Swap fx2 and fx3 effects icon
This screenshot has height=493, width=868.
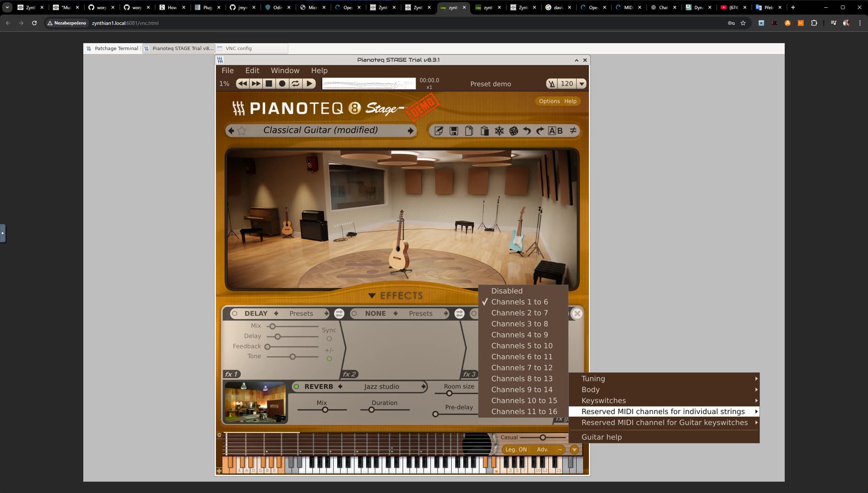tap(459, 313)
